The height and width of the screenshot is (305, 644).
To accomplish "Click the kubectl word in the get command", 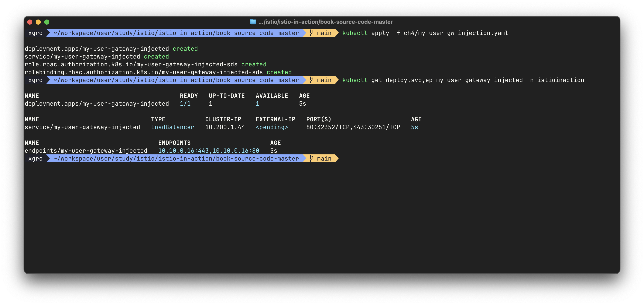I will [355, 80].
